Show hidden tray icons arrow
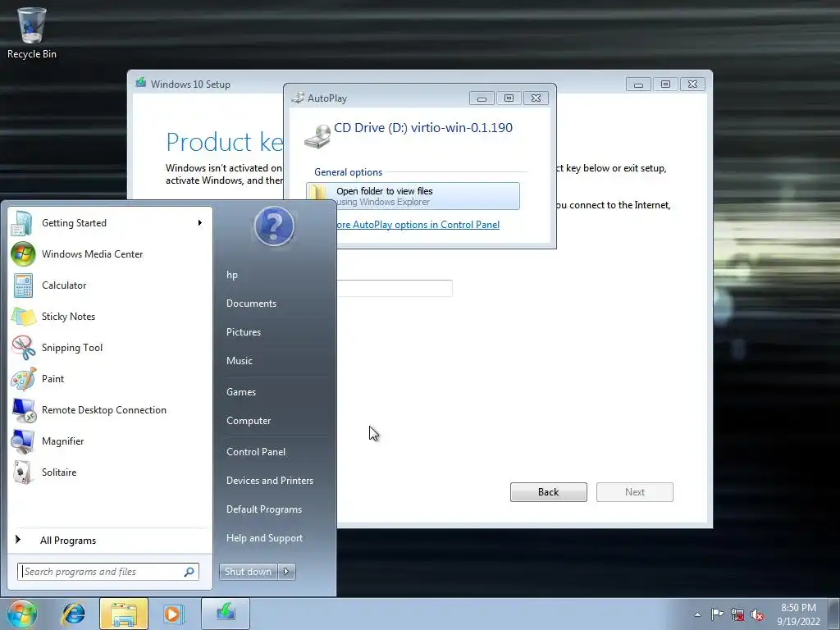The height and width of the screenshot is (630, 840). [x=697, y=614]
